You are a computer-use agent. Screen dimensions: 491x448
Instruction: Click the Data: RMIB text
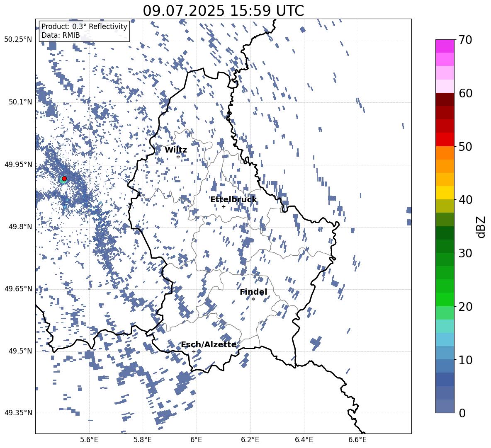[61, 35]
